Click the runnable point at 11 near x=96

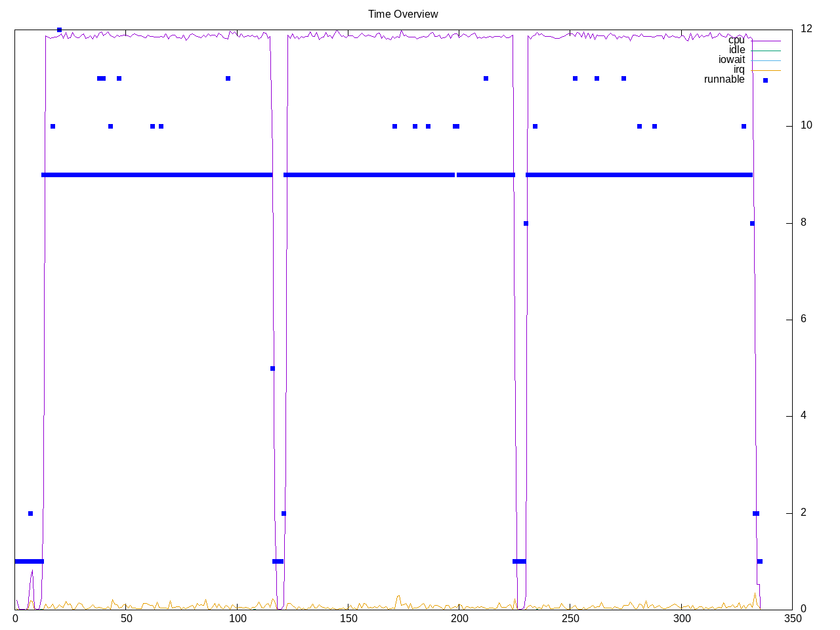point(228,78)
